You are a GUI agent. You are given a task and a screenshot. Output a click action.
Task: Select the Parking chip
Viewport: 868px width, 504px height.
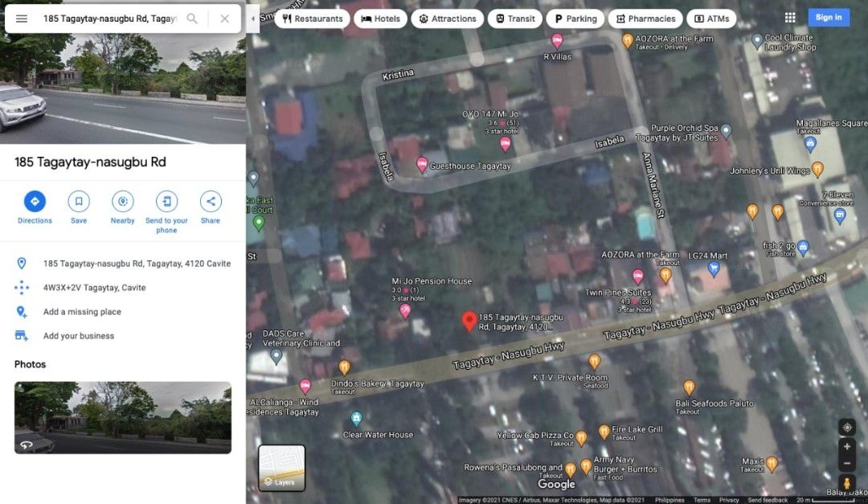point(575,18)
